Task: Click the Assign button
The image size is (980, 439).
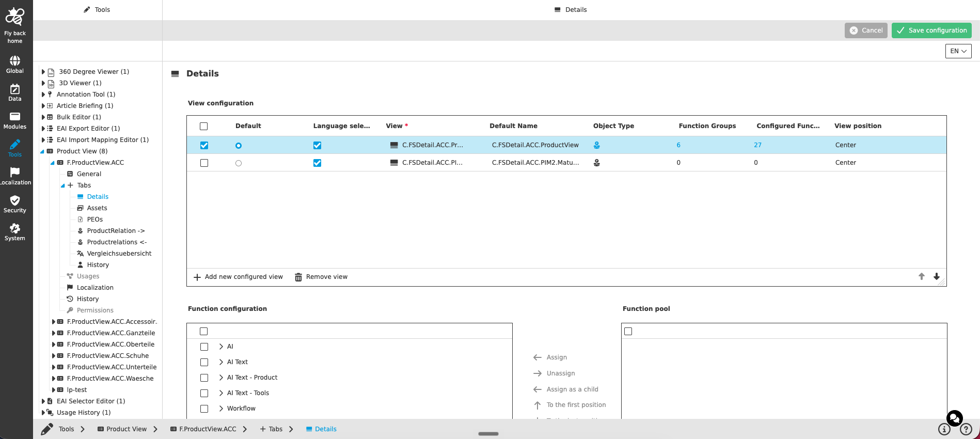Action: click(550, 357)
